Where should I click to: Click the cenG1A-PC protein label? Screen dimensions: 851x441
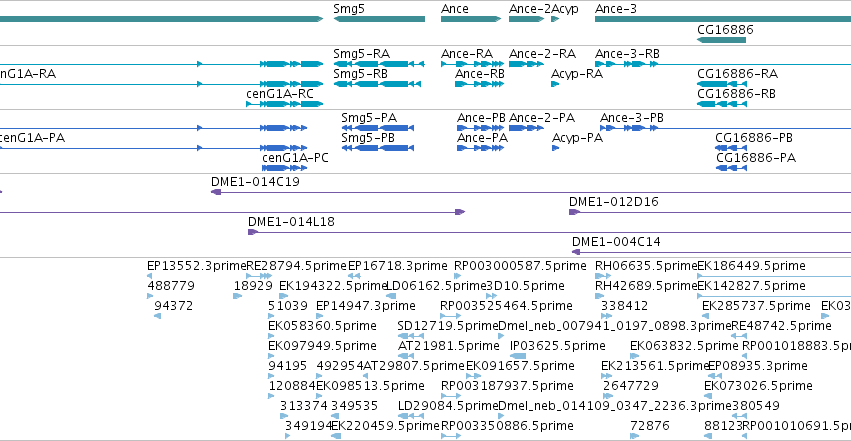coord(295,158)
